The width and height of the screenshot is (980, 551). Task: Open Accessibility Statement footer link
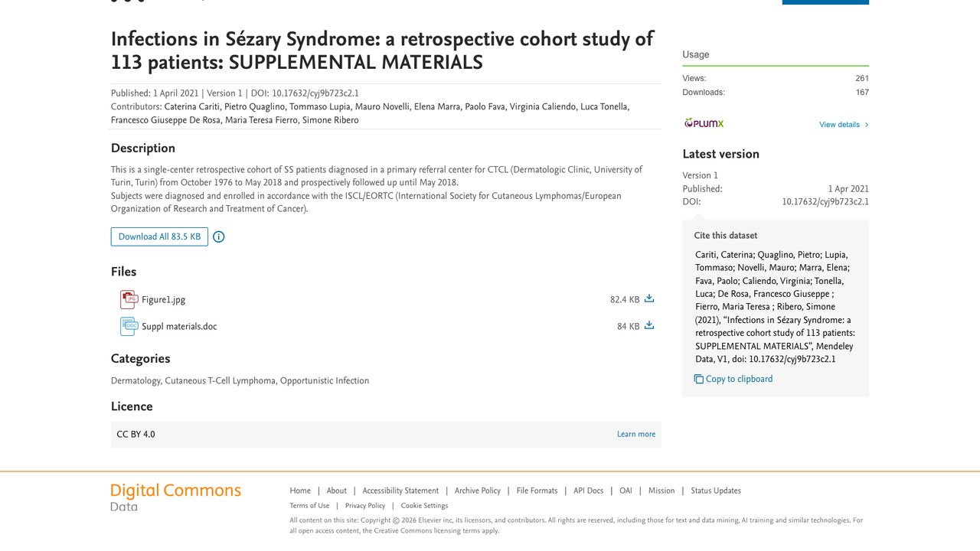point(400,491)
